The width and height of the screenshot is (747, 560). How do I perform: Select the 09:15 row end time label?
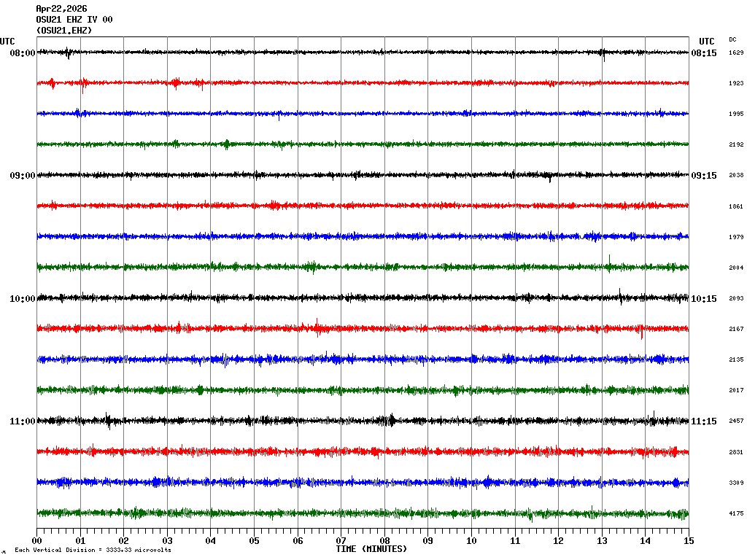704,176
